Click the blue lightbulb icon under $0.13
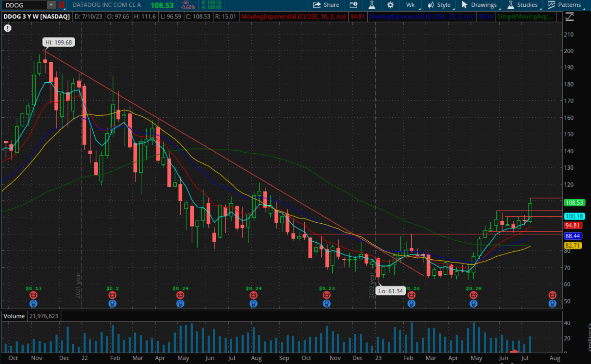The width and height of the screenshot is (591, 364). pos(34,304)
